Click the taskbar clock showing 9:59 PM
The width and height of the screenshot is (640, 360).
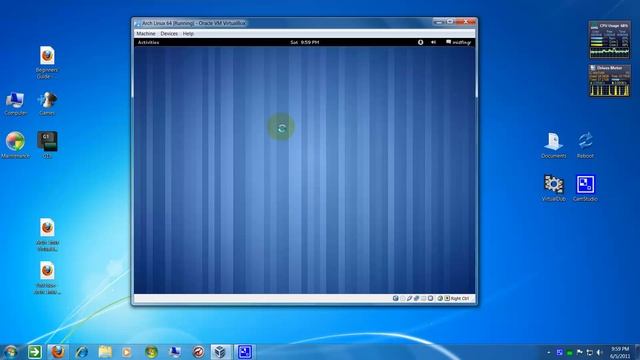click(620, 352)
